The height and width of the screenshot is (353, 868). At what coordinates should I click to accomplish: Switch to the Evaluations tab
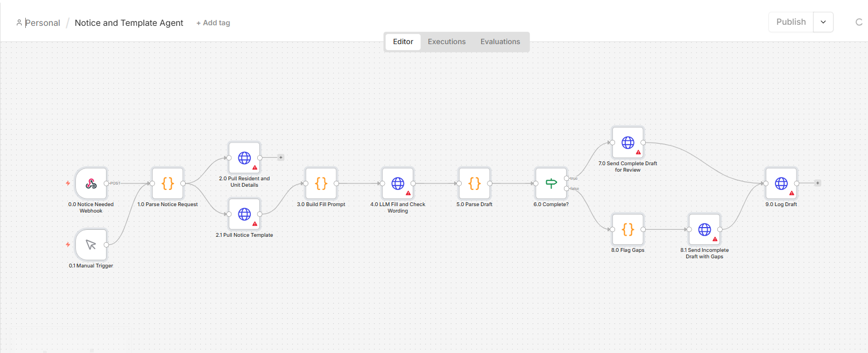tap(500, 42)
